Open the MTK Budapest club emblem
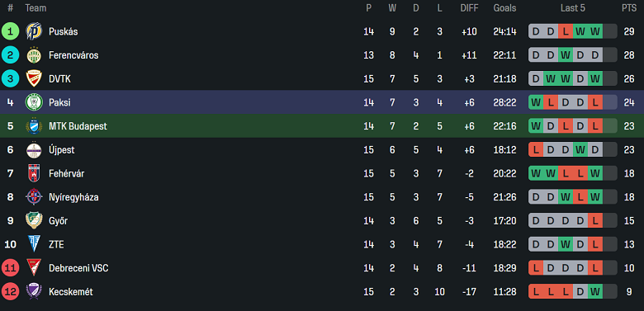 [x=34, y=126]
